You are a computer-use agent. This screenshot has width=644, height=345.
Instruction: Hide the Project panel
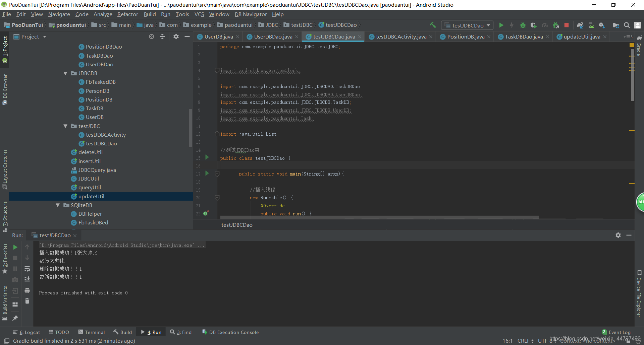187,37
